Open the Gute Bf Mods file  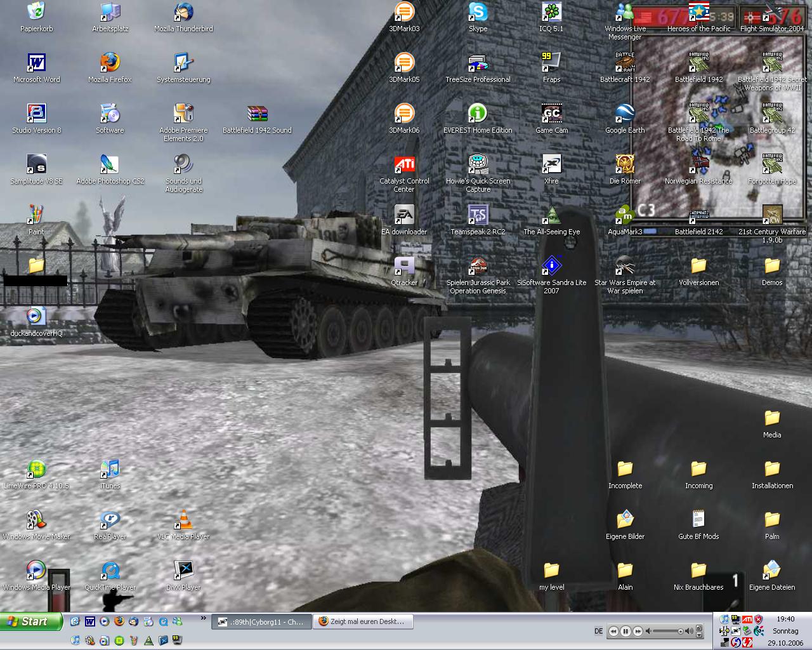(x=698, y=521)
